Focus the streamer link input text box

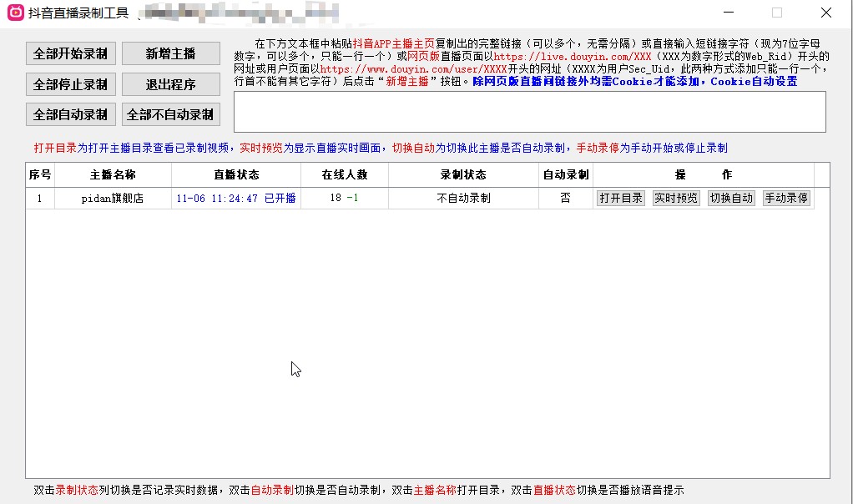530,112
